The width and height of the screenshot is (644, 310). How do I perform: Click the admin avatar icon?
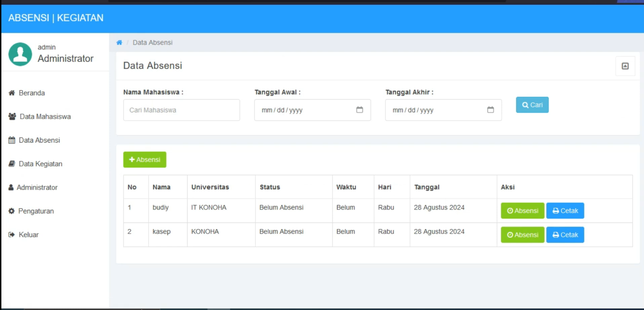[x=20, y=54]
